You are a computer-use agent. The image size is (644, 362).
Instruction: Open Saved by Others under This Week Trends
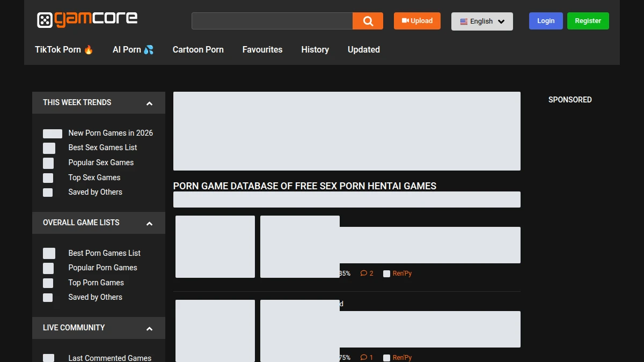pos(95,192)
